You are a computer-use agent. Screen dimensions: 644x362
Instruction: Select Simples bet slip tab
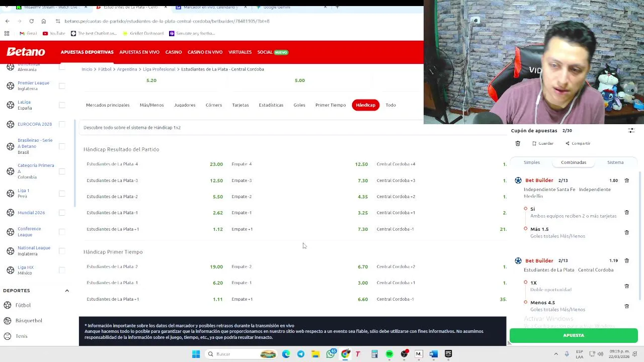pyautogui.click(x=532, y=162)
